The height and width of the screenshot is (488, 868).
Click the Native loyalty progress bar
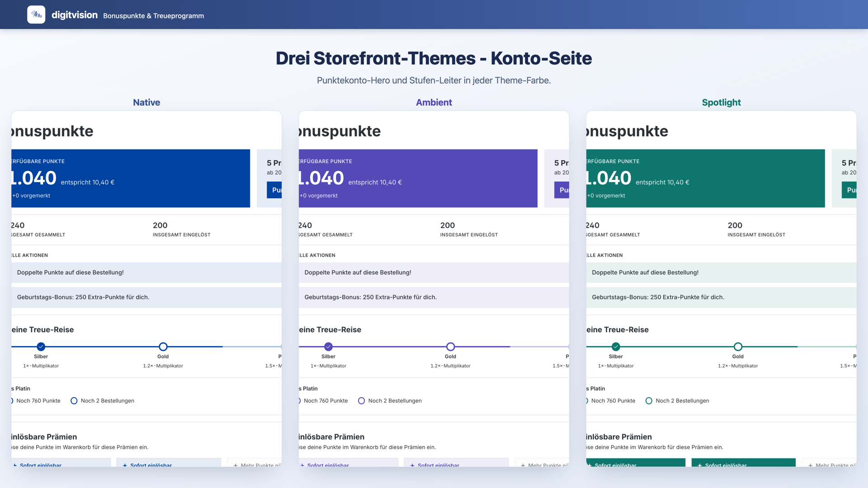pyautogui.click(x=146, y=347)
